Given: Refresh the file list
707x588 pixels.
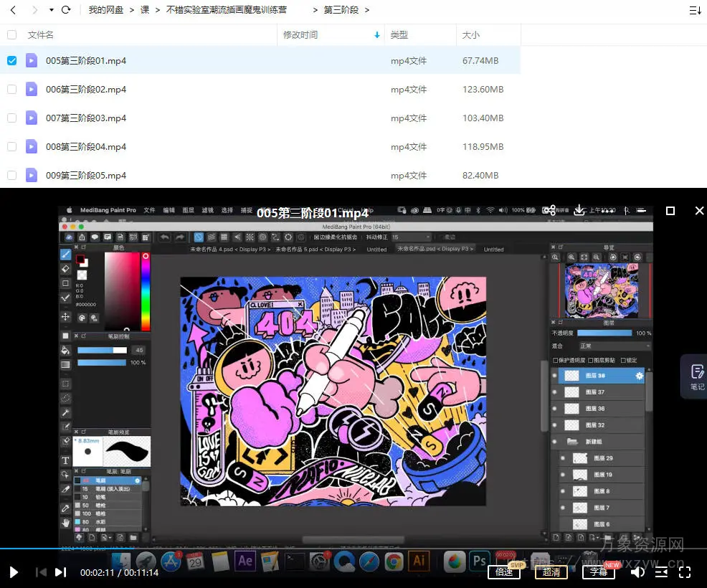Looking at the screenshot, I should [66, 10].
